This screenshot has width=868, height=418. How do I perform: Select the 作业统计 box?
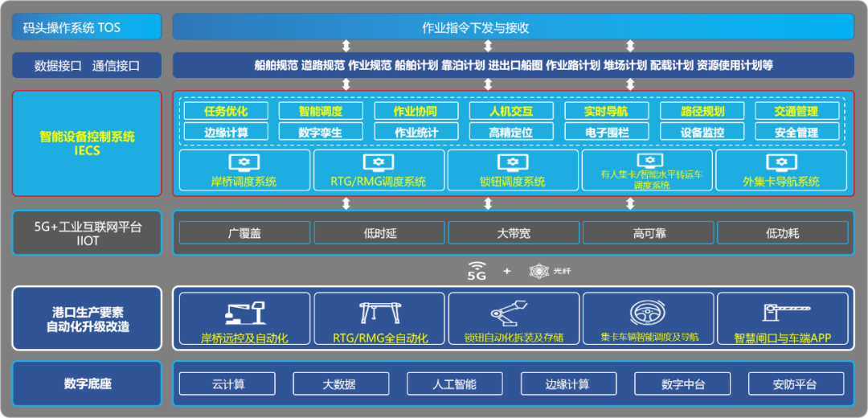(416, 131)
